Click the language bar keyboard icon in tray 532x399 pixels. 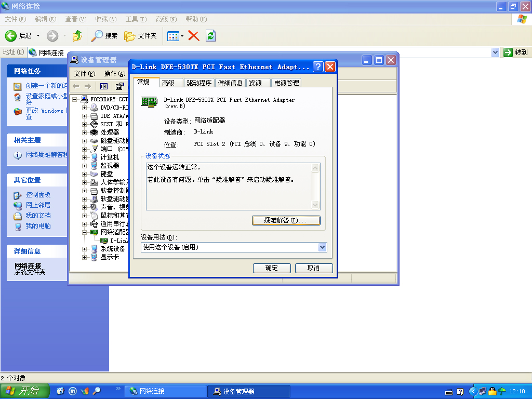(449, 392)
